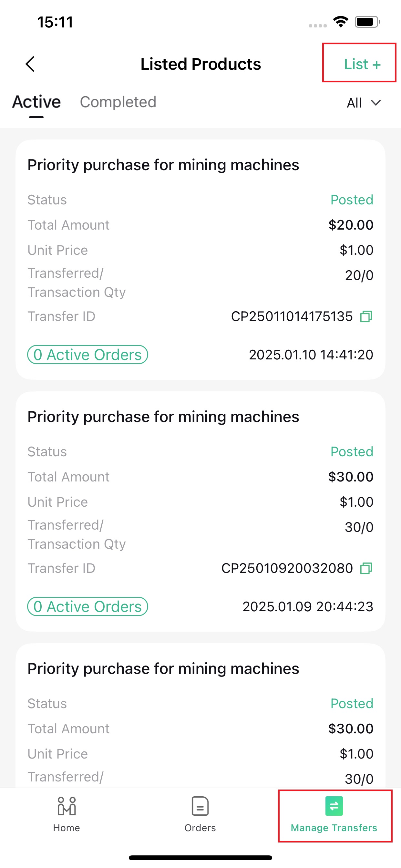The image size is (401, 868).
Task: Open the first mining machines listing card
Action: [x=200, y=259]
